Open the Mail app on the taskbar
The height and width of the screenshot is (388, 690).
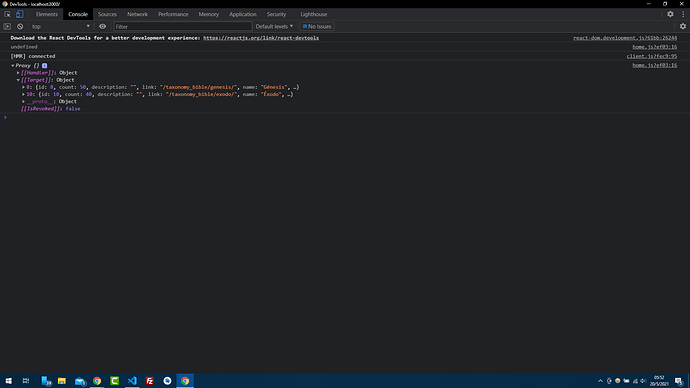(80, 381)
